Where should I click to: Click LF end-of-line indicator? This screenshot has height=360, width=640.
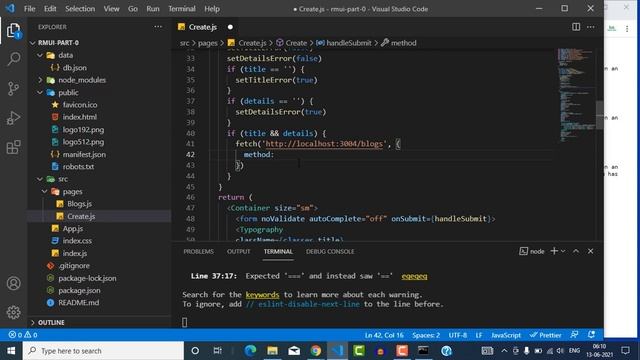click(x=479, y=335)
